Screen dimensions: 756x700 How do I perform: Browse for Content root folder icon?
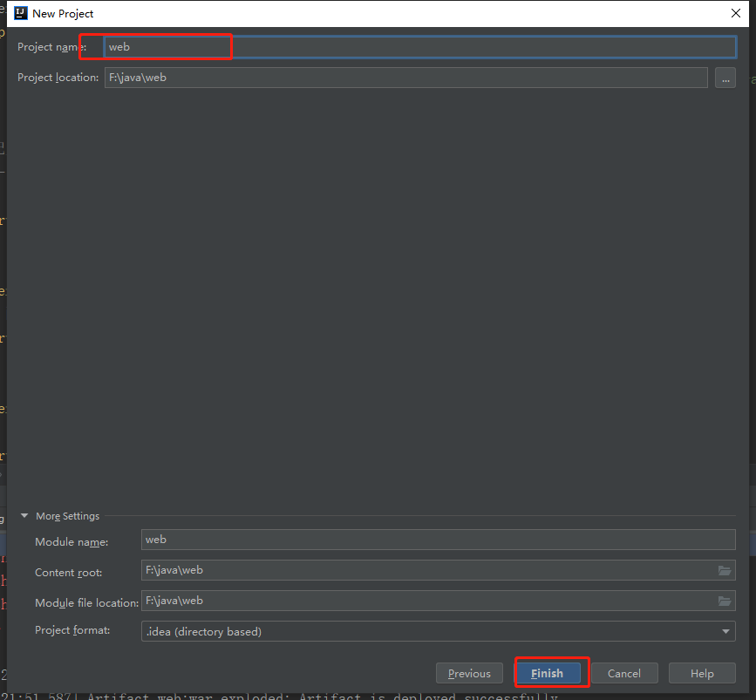(724, 571)
